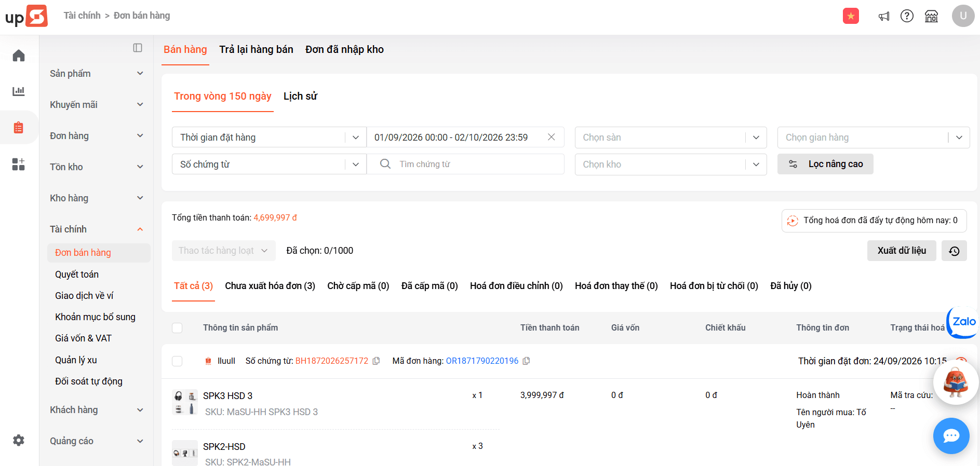Viewport: 980px width, 466px height.
Task: Copy the voucher number BH1872026257172
Action: (x=377, y=361)
